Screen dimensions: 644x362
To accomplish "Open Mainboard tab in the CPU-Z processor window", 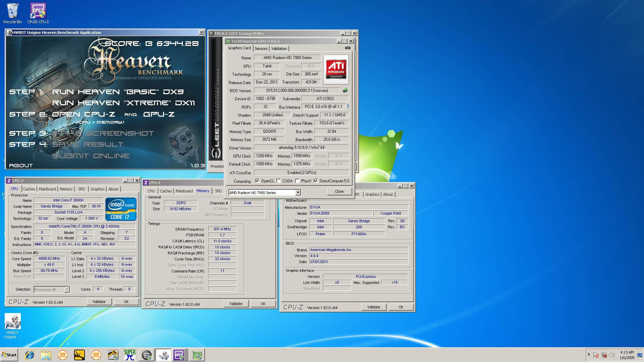I will click(x=47, y=189).
